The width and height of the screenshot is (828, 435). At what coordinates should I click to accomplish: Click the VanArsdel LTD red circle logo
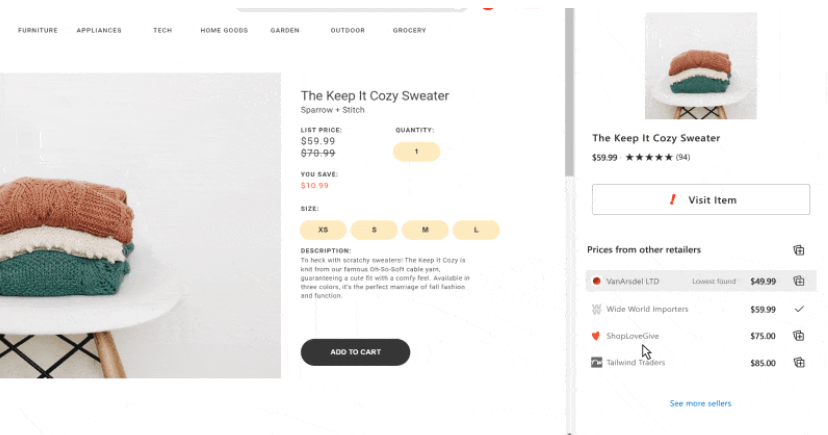(596, 281)
